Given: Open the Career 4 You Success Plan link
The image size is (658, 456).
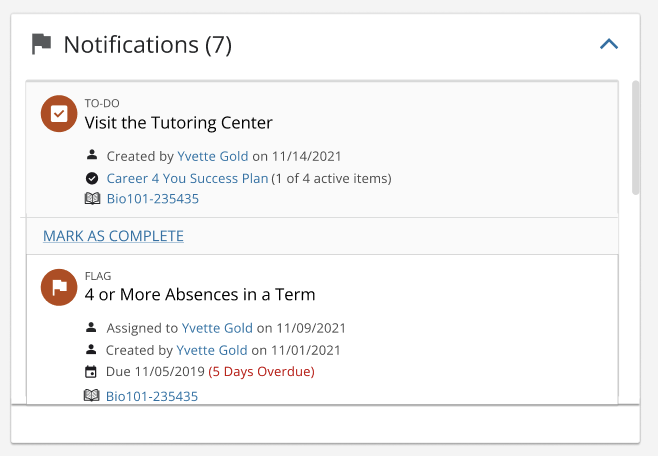Looking at the screenshot, I should pos(187,179).
